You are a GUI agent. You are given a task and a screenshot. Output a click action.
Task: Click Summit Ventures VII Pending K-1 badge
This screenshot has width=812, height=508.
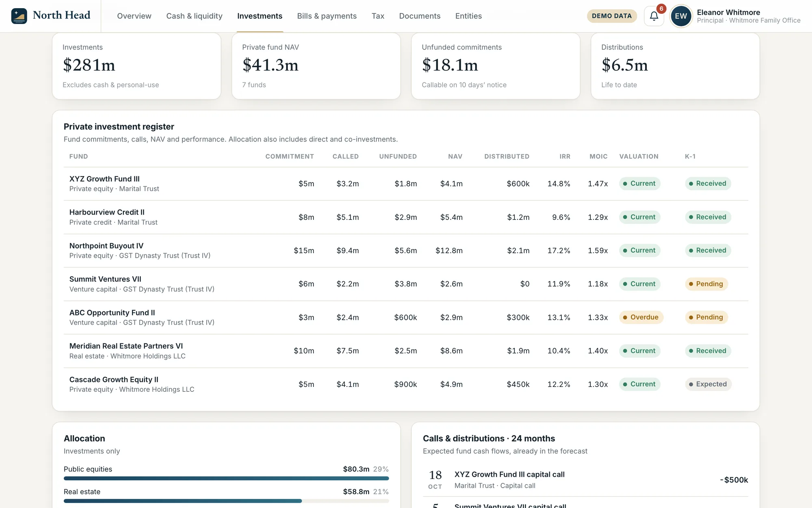[706, 284]
